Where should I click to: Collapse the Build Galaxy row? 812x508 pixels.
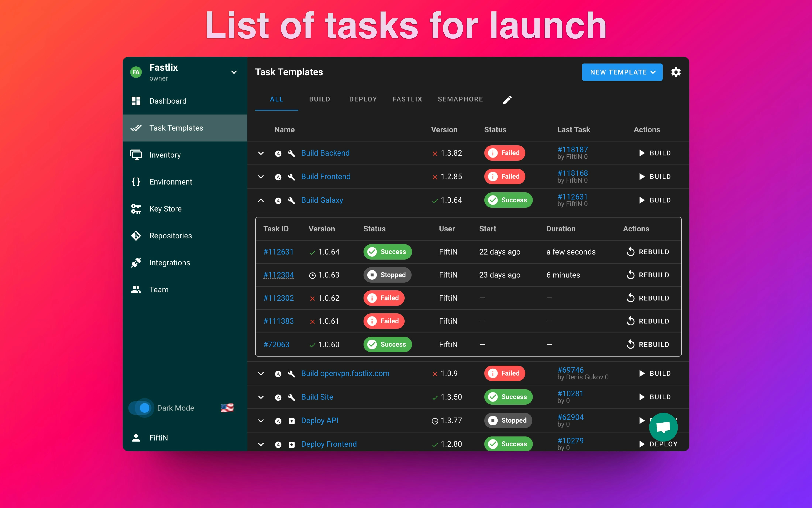tap(261, 200)
